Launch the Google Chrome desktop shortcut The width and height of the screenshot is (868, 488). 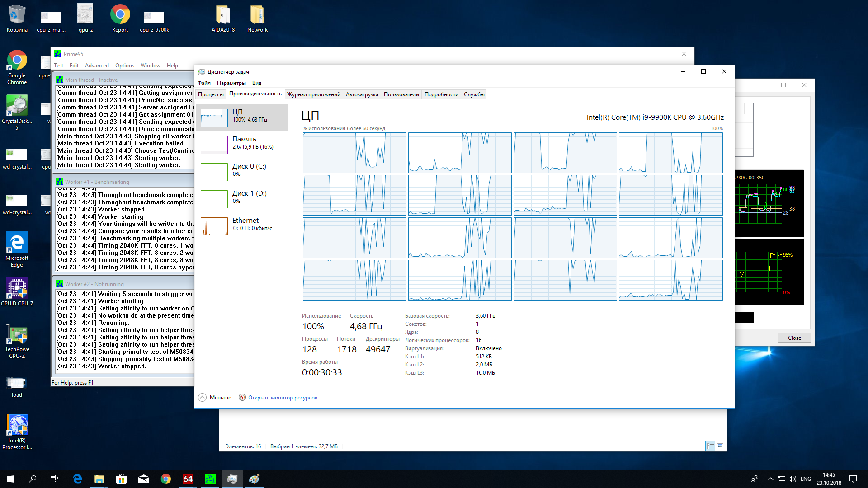click(17, 67)
